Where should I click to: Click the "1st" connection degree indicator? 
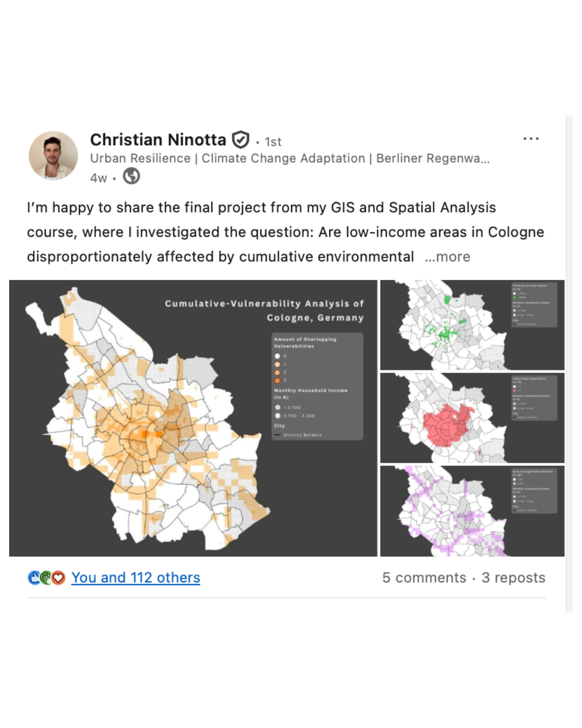pyautogui.click(x=273, y=142)
